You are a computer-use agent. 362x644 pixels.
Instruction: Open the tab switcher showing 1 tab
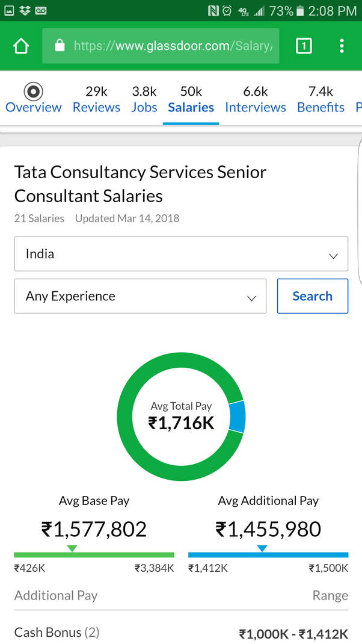point(304,46)
